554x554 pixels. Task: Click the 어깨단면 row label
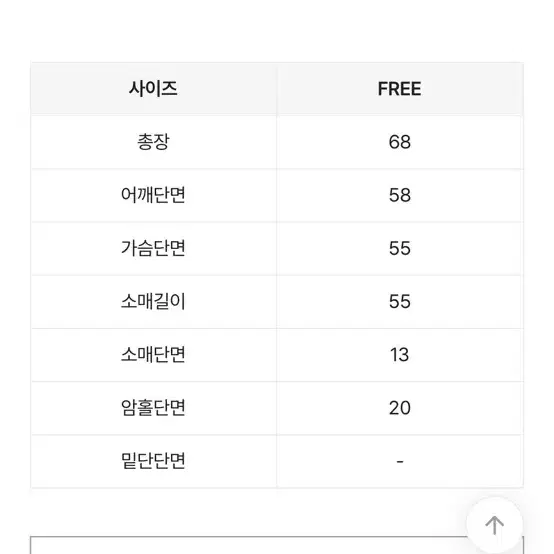pos(153,195)
